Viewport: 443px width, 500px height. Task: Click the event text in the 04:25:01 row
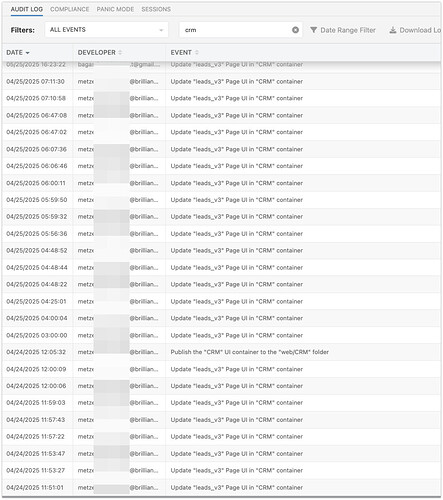tap(237, 301)
